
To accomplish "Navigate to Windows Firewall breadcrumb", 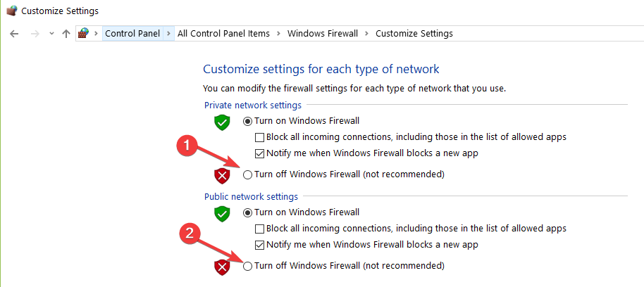I will (x=323, y=33).
